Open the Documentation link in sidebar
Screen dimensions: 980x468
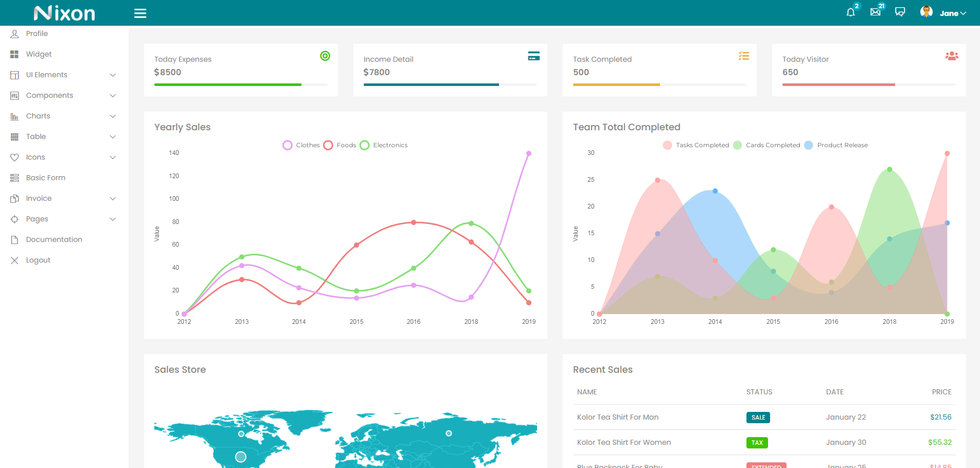point(54,239)
